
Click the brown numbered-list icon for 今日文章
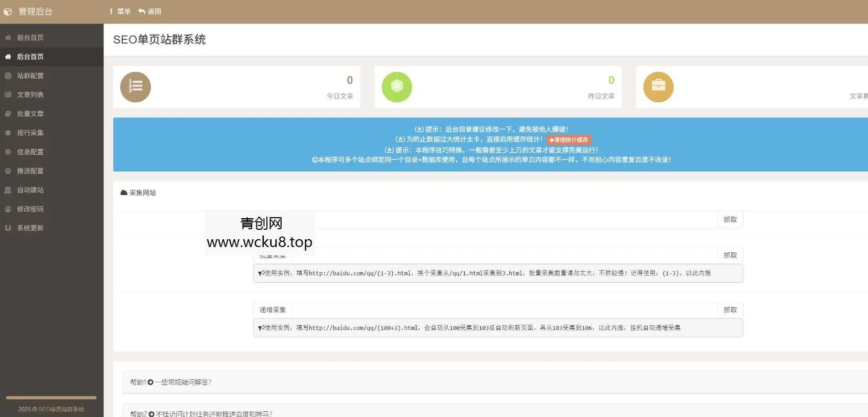click(x=135, y=87)
